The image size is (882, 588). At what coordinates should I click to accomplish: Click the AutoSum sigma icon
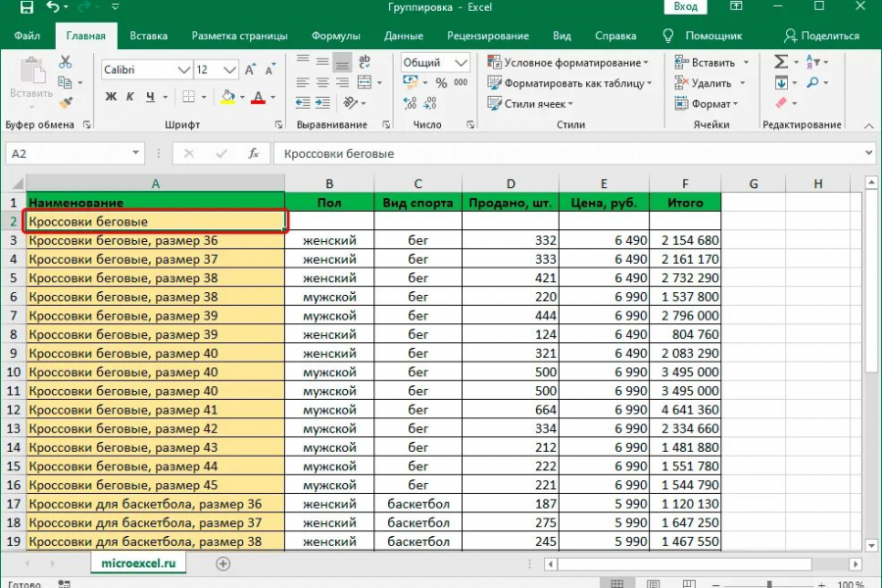tap(781, 62)
